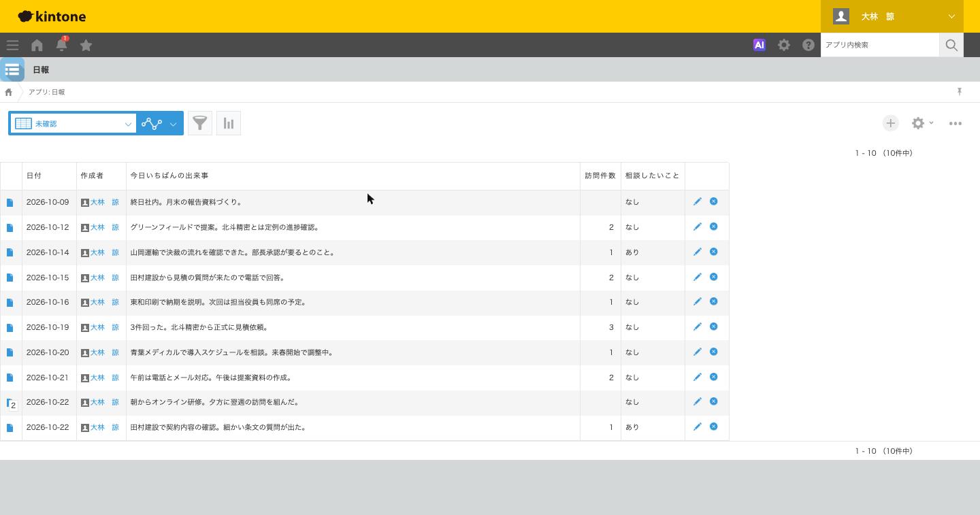Viewport: 980px width, 515px height.
Task: Click the 日報 app icon
Action: [x=12, y=69]
